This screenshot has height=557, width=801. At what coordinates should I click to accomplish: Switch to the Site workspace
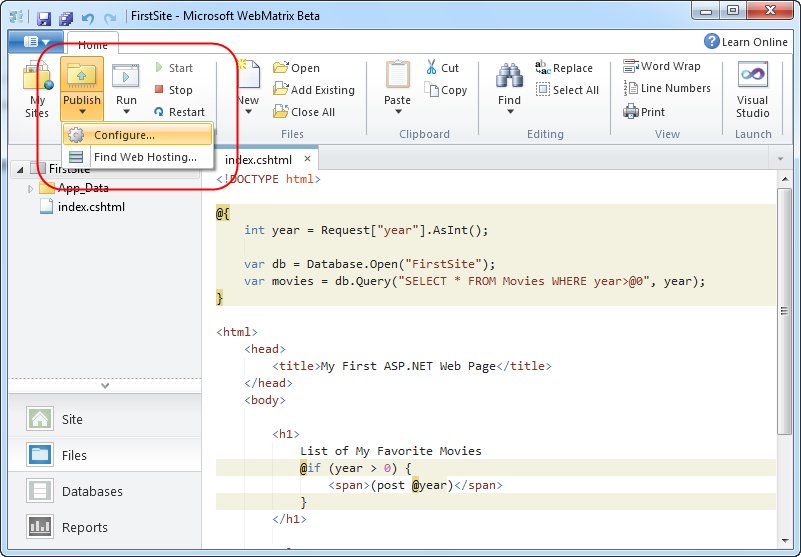(x=105, y=419)
